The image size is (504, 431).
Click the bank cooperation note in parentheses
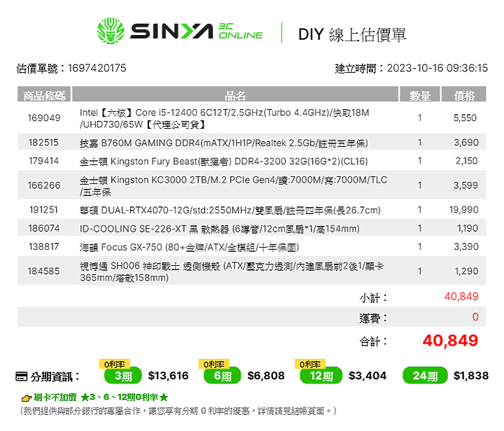178,411
